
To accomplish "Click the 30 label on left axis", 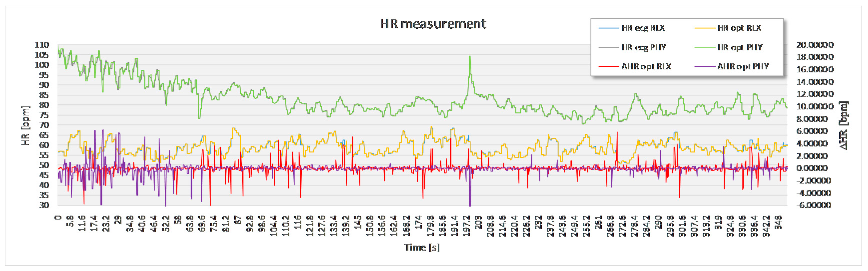I will coord(44,205).
